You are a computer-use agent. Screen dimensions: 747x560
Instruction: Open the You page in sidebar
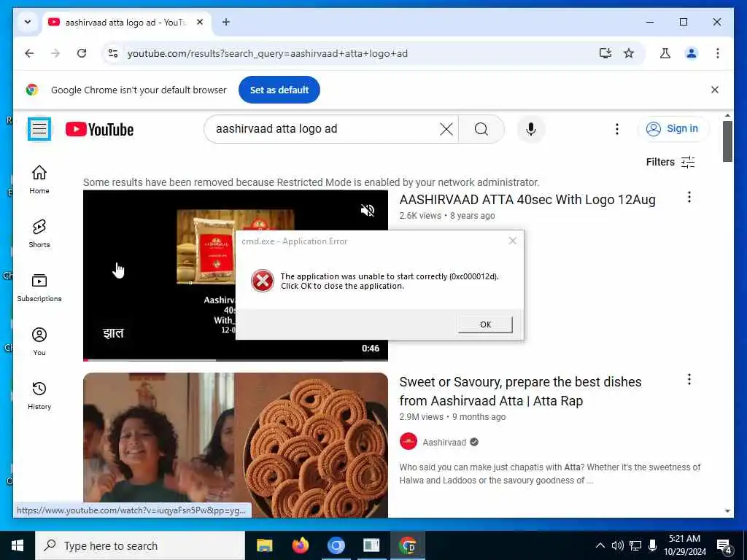(39, 341)
